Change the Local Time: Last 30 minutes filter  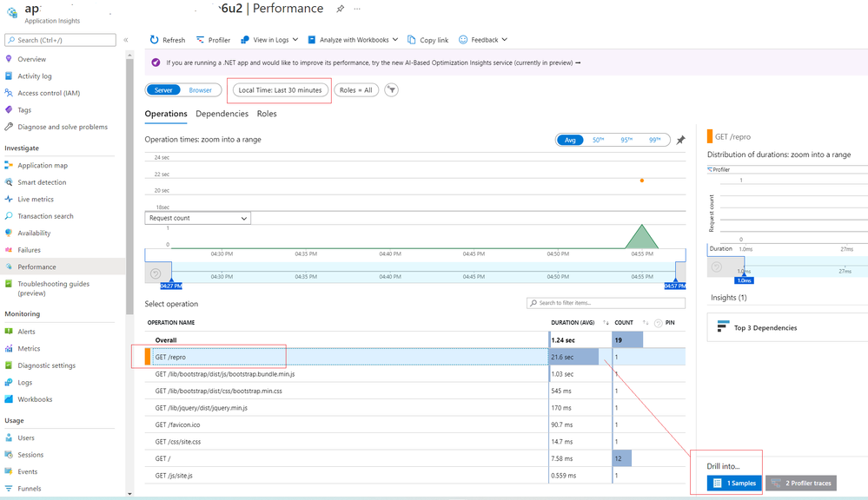tap(280, 90)
